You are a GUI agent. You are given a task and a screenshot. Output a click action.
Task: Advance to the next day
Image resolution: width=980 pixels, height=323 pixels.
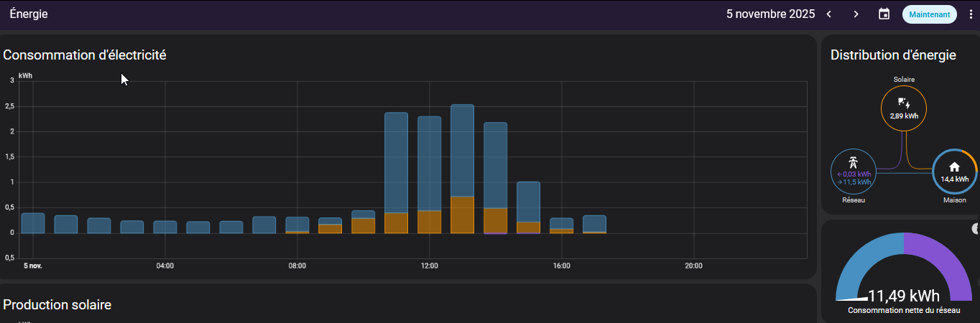[x=856, y=14]
